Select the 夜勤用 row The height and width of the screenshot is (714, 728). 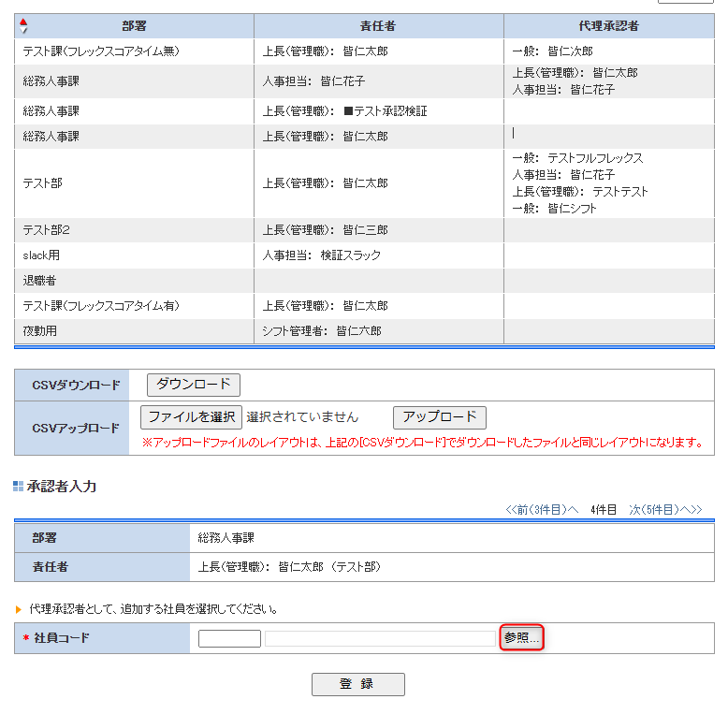pos(364,331)
